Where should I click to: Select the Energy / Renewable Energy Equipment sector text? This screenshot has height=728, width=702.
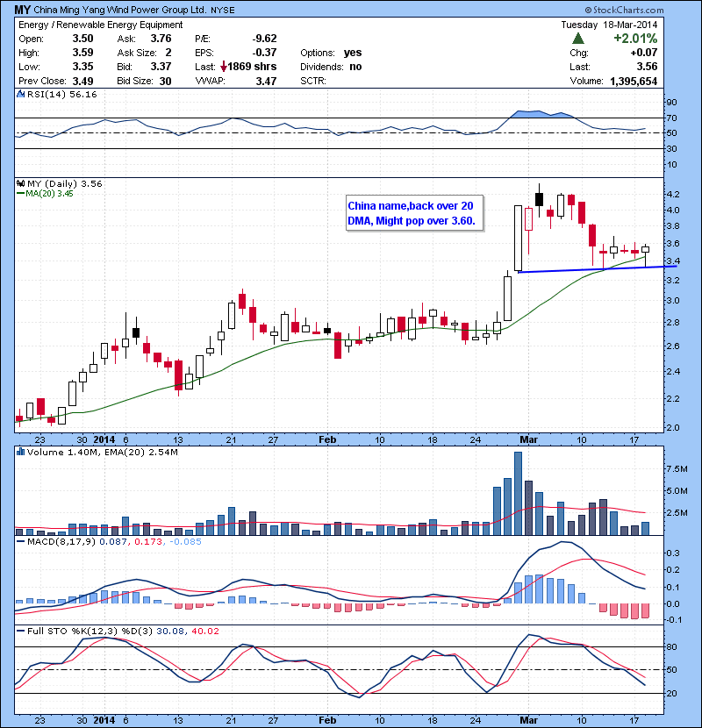(100, 25)
